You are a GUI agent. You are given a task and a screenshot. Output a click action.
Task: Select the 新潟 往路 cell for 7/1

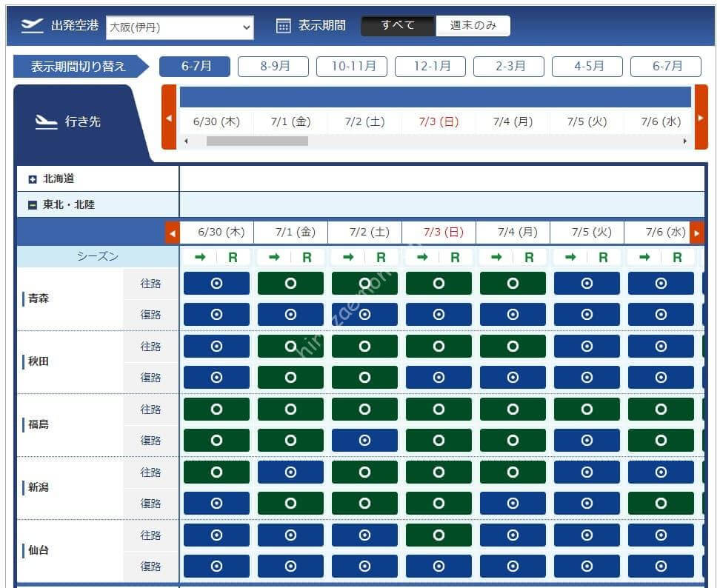[290, 472]
